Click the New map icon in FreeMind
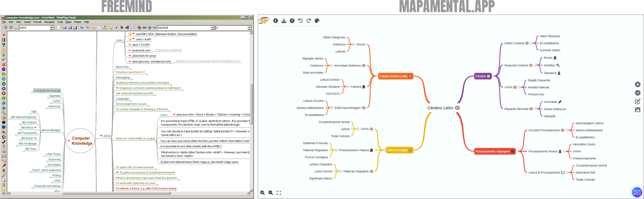 [59, 28]
